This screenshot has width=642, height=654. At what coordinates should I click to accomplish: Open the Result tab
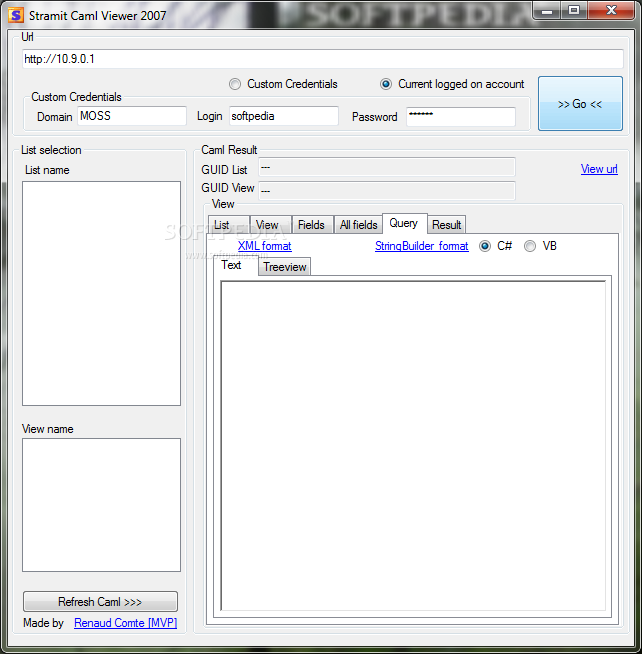(x=446, y=225)
